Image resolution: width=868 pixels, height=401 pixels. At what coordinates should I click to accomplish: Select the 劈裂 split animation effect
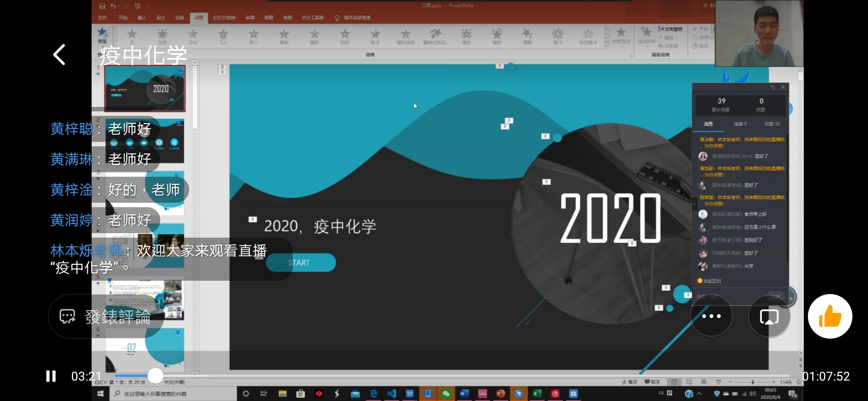click(284, 36)
